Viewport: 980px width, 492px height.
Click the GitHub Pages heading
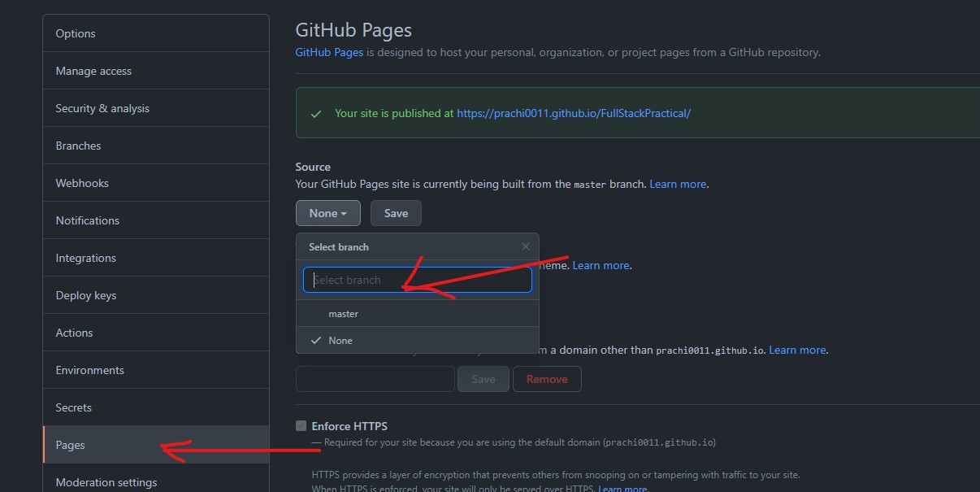click(x=353, y=30)
